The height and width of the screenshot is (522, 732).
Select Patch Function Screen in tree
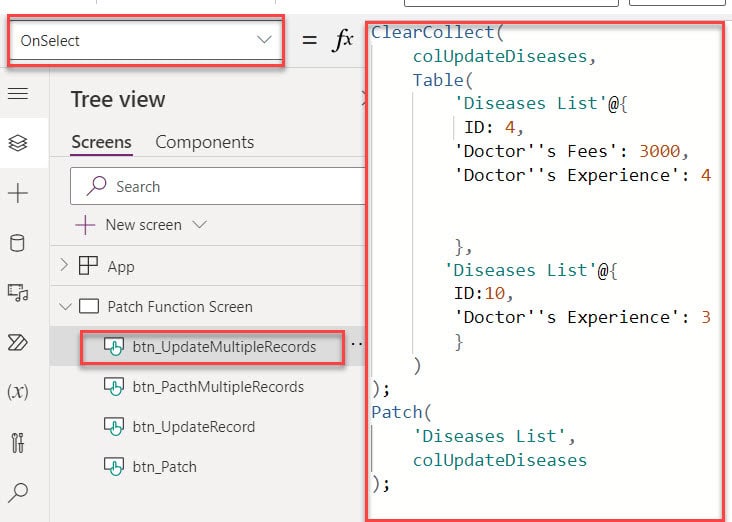180,307
